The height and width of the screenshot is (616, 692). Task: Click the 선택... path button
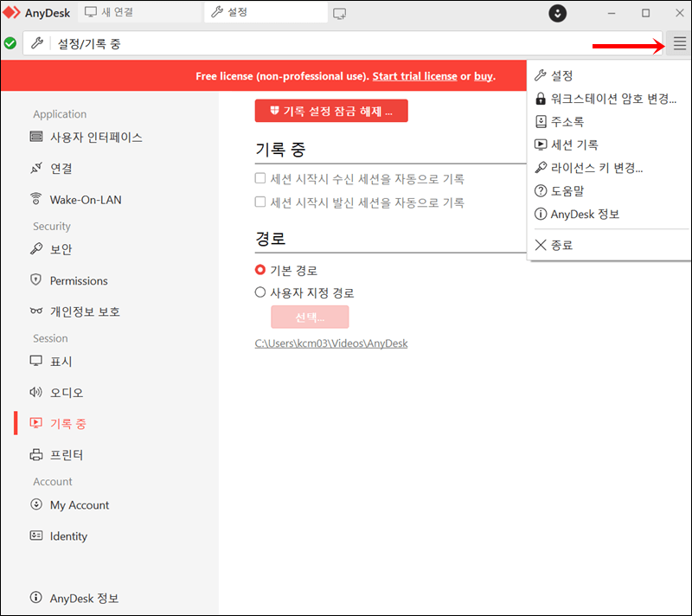[310, 317]
